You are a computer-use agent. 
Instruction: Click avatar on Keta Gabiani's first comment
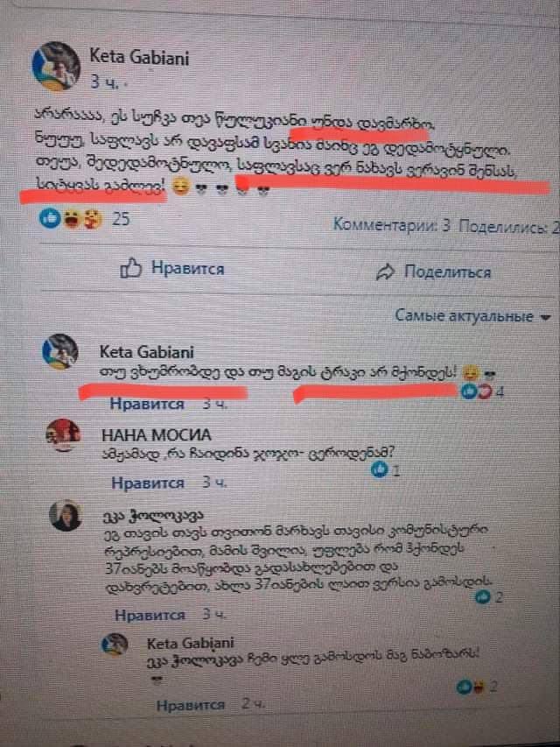[60, 351]
